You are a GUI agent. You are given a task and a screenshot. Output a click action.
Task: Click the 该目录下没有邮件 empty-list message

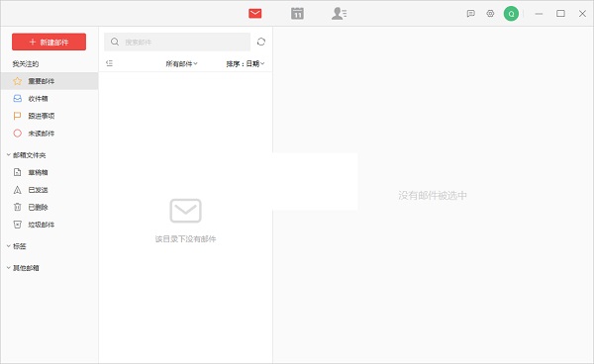coord(185,238)
